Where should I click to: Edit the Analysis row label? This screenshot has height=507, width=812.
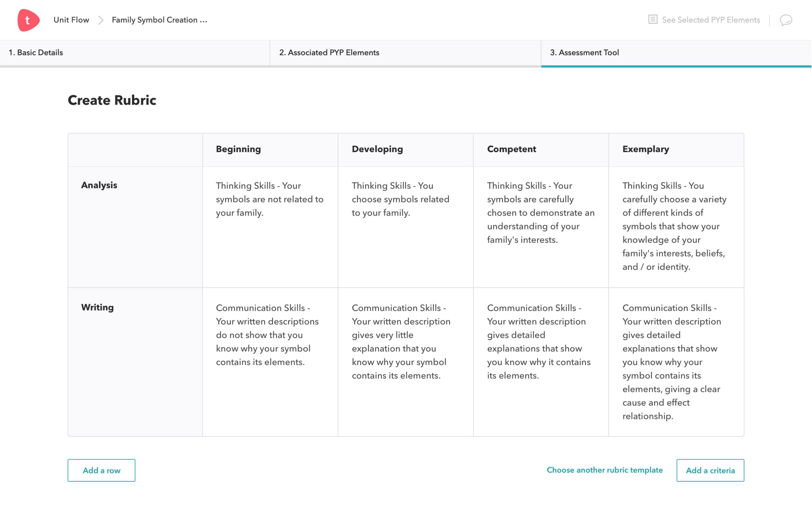[99, 185]
